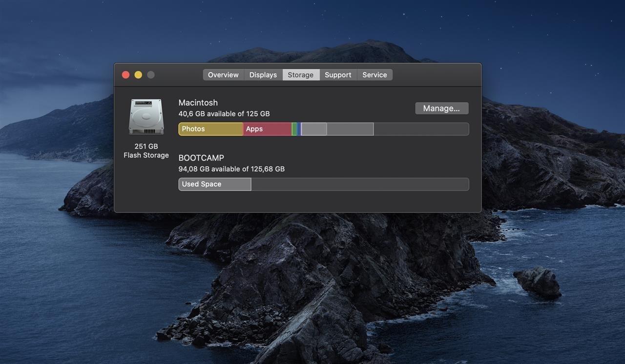Minimize the window with the yellow button
Viewport: 625px width, 364px height.
click(x=138, y=75)
